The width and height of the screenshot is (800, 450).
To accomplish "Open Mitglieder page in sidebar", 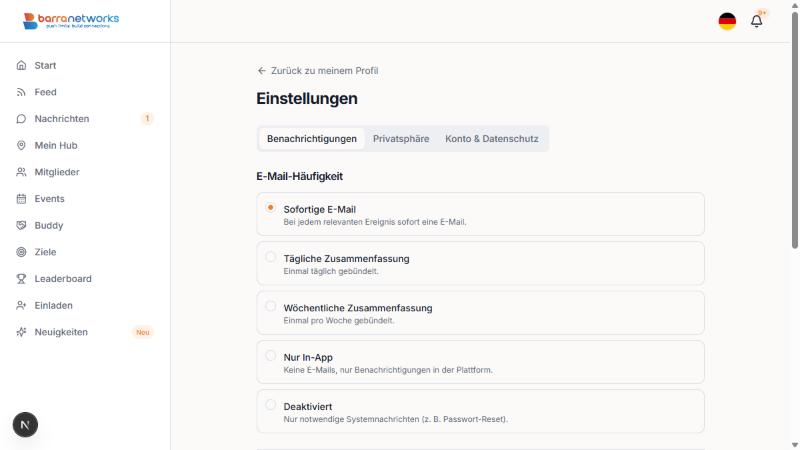I will [85, 172].
